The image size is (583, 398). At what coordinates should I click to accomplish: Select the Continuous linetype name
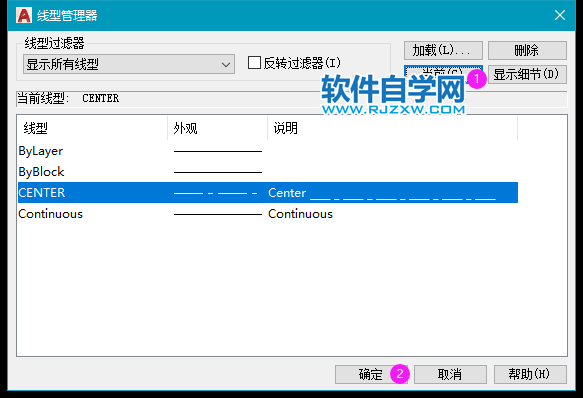51,214
